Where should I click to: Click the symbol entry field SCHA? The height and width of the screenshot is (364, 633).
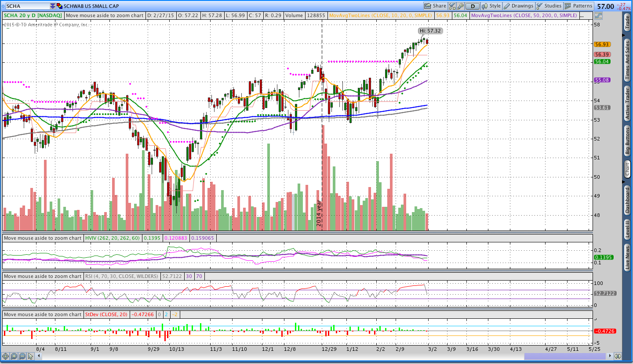point(27,6)
